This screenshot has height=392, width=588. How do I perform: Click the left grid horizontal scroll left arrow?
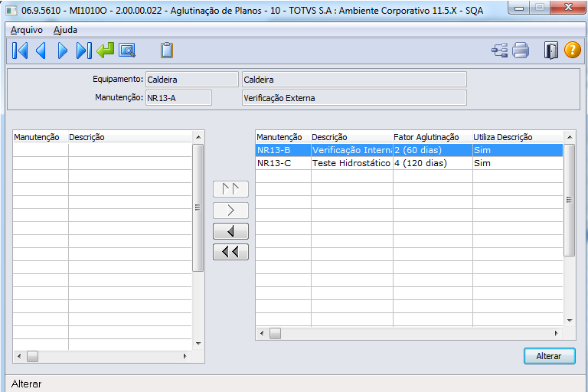19,356
